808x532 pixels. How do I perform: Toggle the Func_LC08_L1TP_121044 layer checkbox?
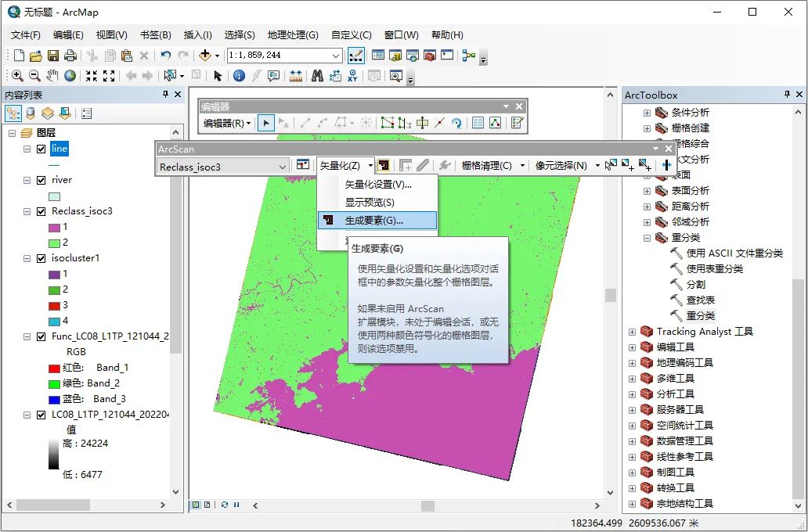point(41,337)
